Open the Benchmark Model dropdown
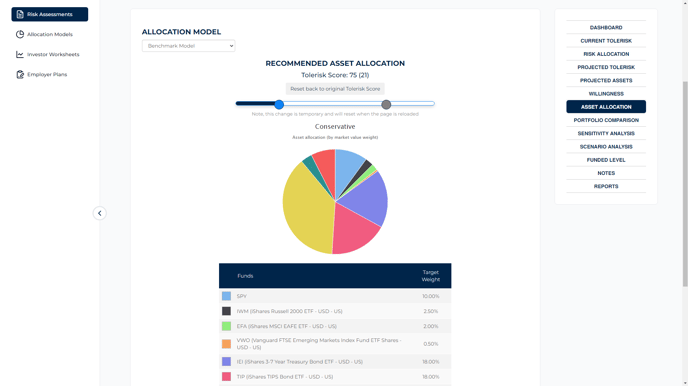The width and height of the screenshot is (688, 386). (188, 46)
